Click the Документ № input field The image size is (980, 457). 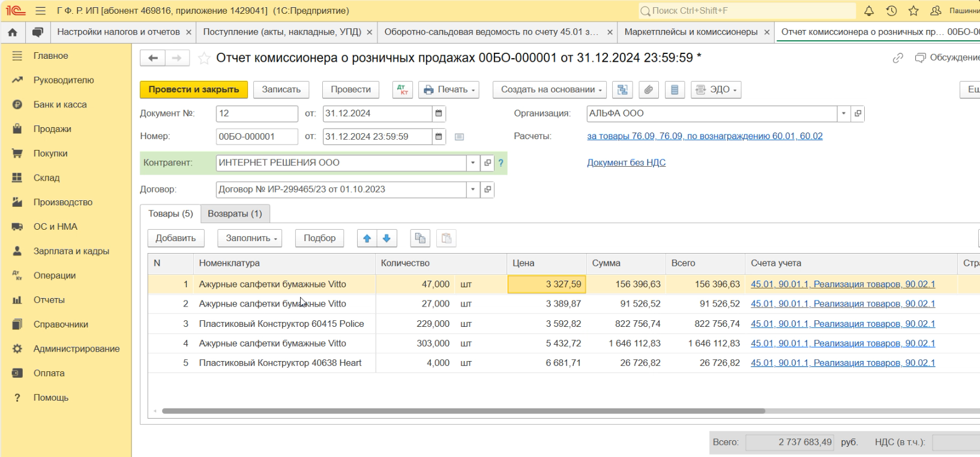click(256, 113)
